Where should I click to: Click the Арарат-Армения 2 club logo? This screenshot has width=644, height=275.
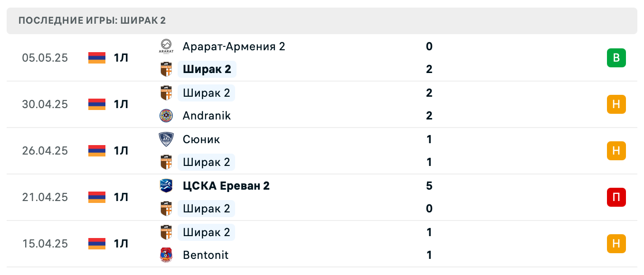coord(166,46)
